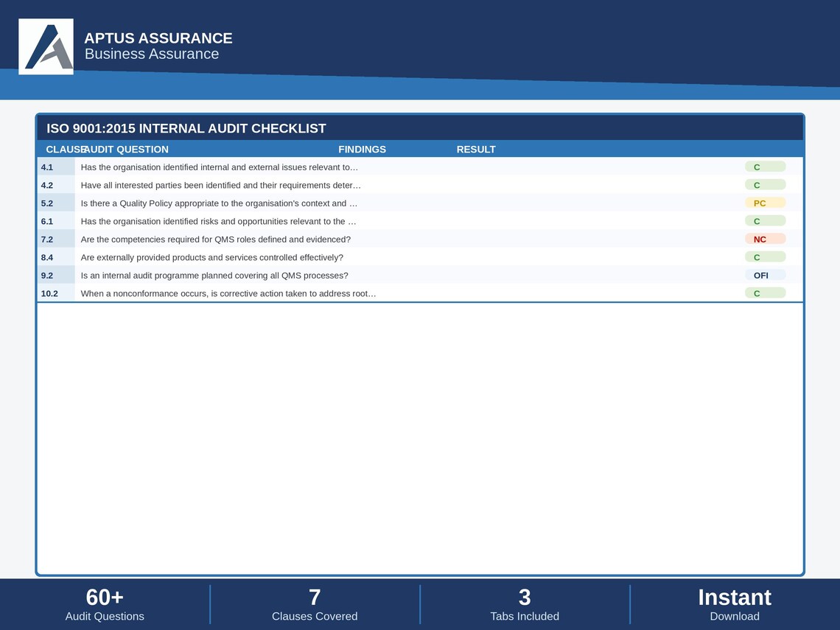Click the question about interested parties
This screenshot has height=630, width=840.
tap(221, 186)
